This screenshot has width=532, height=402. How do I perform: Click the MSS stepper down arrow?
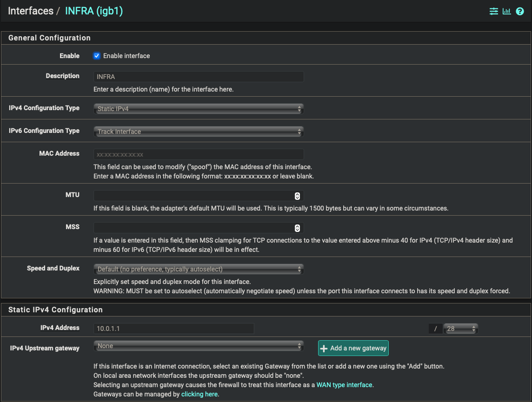pyautogui.click(x=297, y=230)
